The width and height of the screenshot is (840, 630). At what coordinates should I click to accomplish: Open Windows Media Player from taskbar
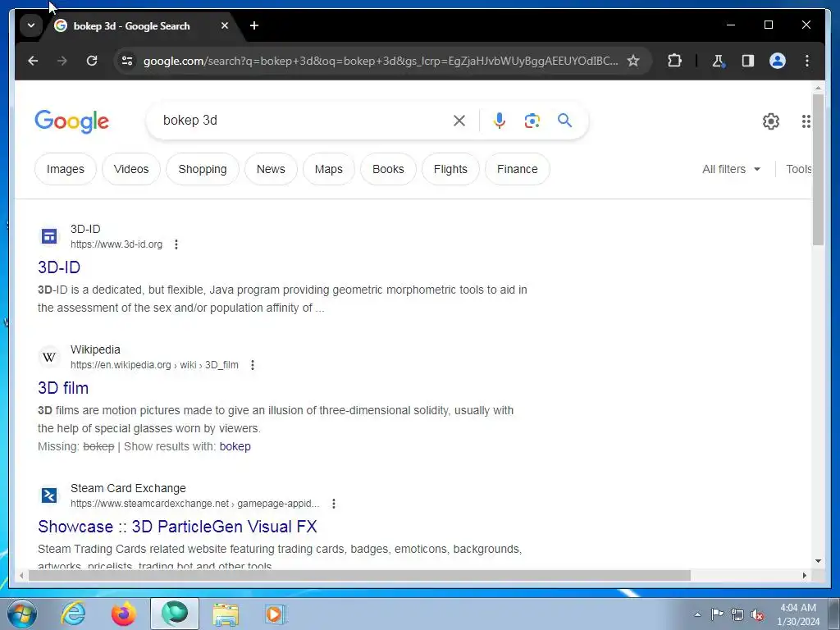275,614
